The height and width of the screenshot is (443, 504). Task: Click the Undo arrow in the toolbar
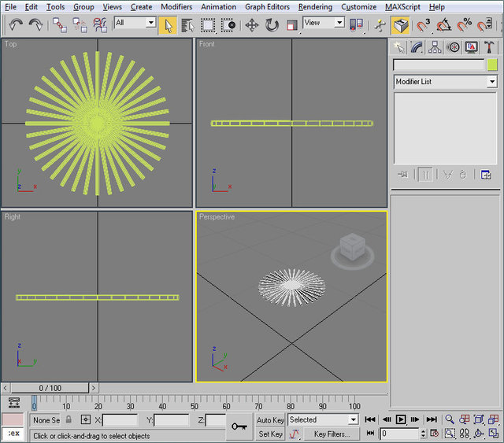click(x=16, y=25)
